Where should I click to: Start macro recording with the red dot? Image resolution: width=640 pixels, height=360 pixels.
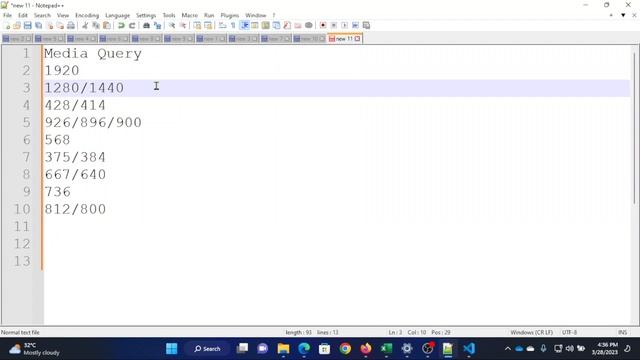point(323,26)
